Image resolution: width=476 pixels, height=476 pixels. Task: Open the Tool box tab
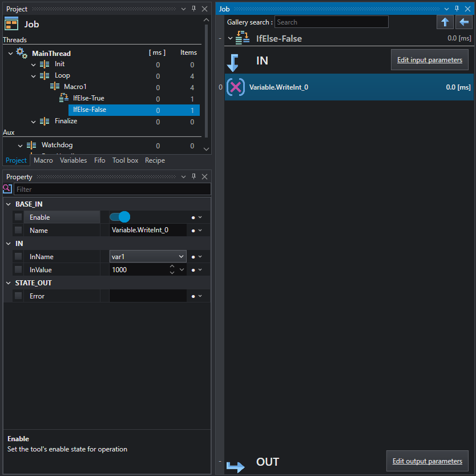point(125,160)
